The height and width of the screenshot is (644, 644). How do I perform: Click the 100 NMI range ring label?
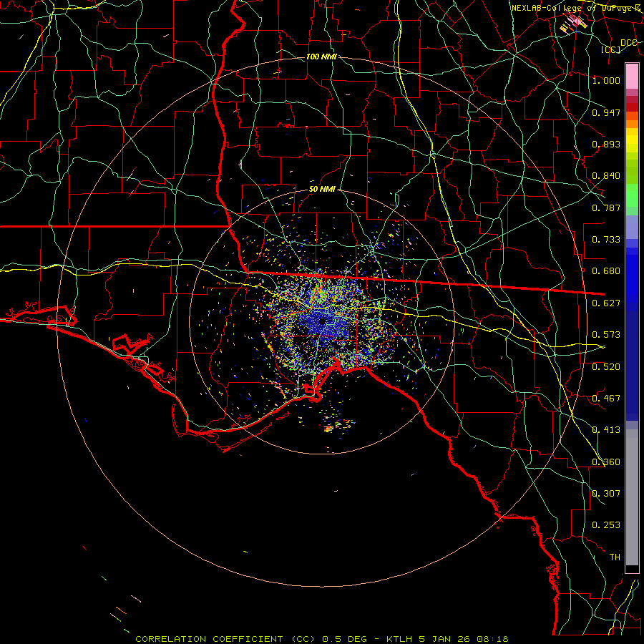(321, 57)
